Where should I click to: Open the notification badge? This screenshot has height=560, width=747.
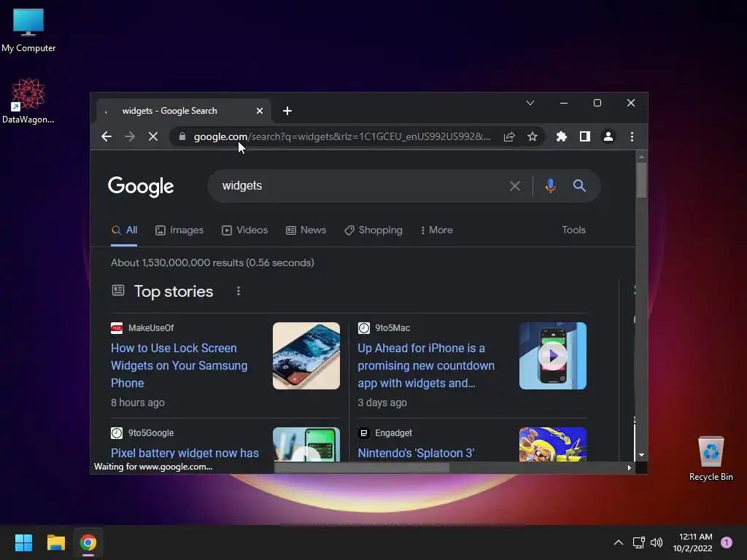[727, 542]
